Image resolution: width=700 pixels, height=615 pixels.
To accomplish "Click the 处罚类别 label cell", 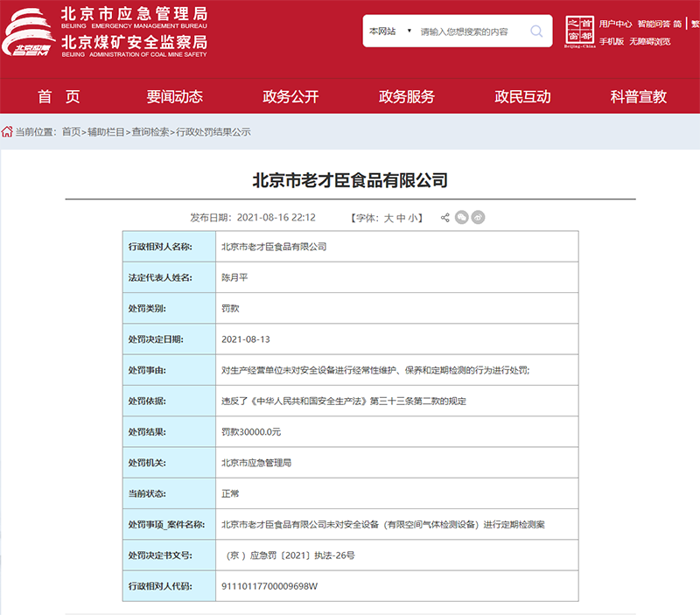I will coord(169,308).
